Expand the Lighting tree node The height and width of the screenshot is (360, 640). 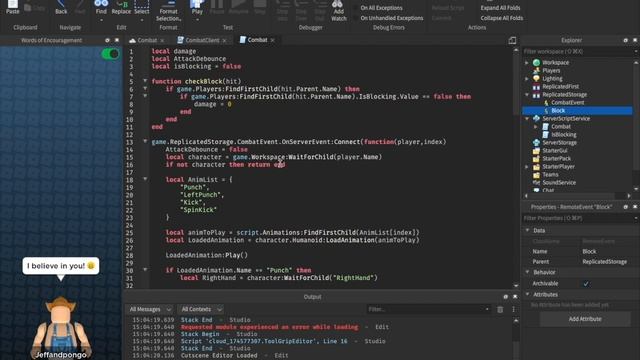pos(527,78)
